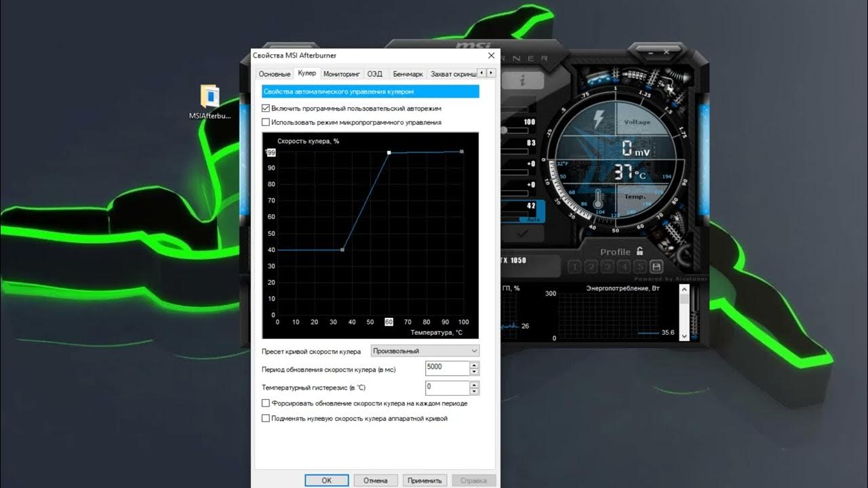The image size is (868, 488).
Task: Toggle firmware control mode checkbox
Action: [266, 122]
